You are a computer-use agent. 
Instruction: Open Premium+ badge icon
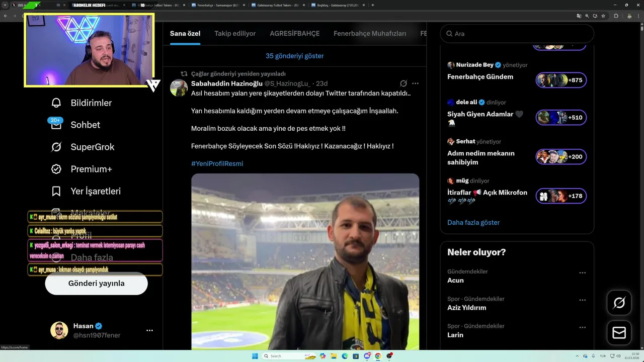(x=56, y=169)
